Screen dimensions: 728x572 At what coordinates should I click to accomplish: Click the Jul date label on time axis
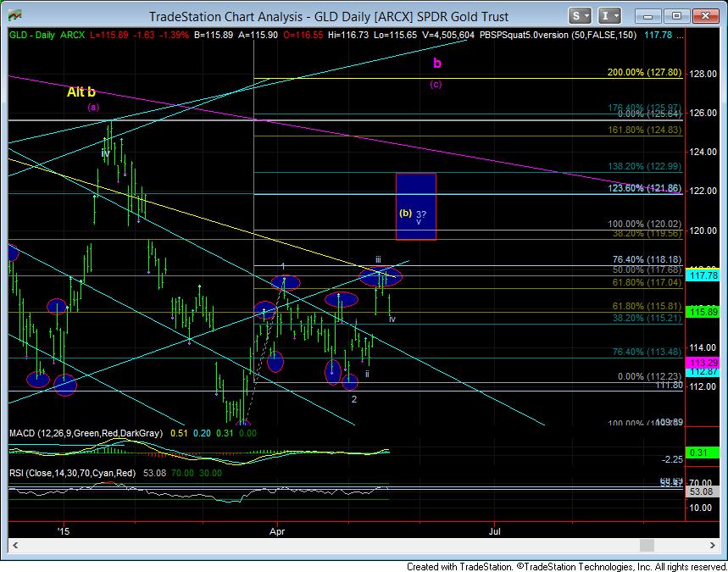(x=494, y=531)
